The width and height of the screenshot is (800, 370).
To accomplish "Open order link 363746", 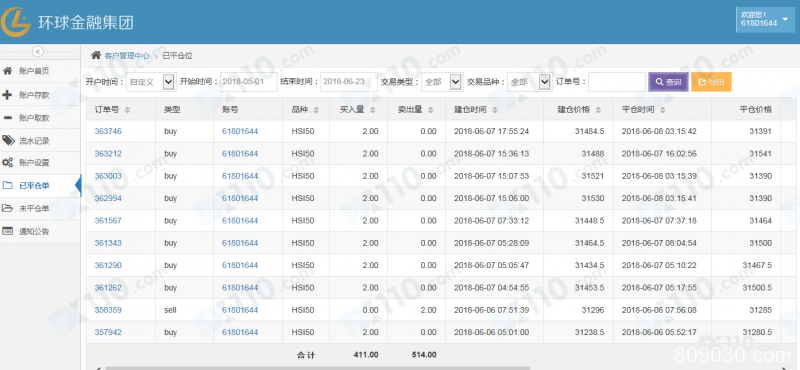I will click(x=108, y=131).
